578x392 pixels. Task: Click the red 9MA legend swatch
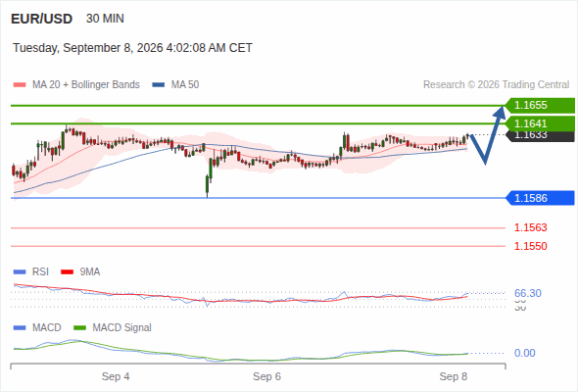tap(67, 272)
